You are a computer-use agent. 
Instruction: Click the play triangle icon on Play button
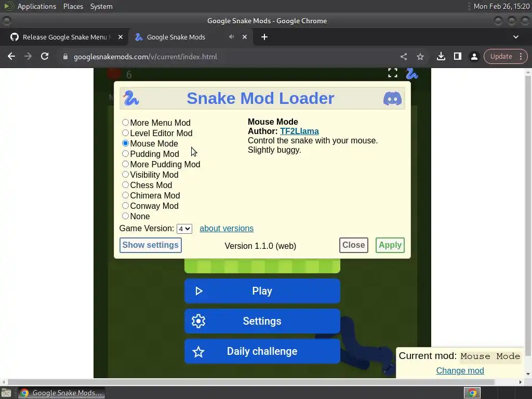[x=199, y=291]
